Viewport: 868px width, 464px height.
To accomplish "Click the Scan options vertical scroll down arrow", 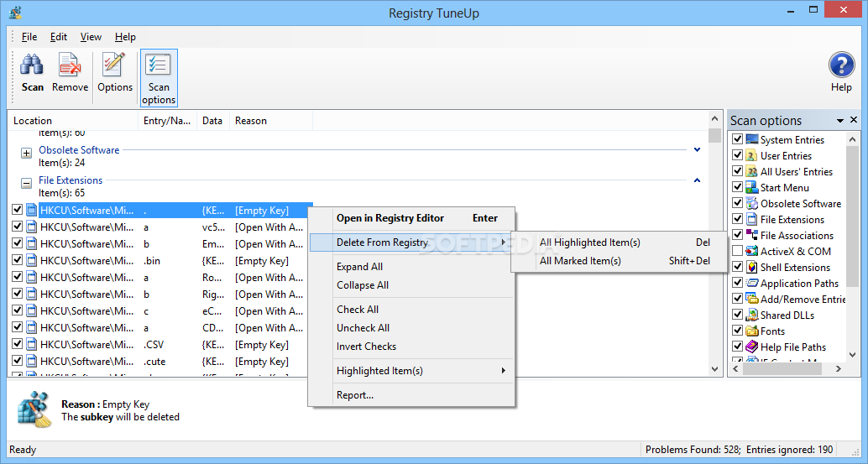I will coord(853,354).
